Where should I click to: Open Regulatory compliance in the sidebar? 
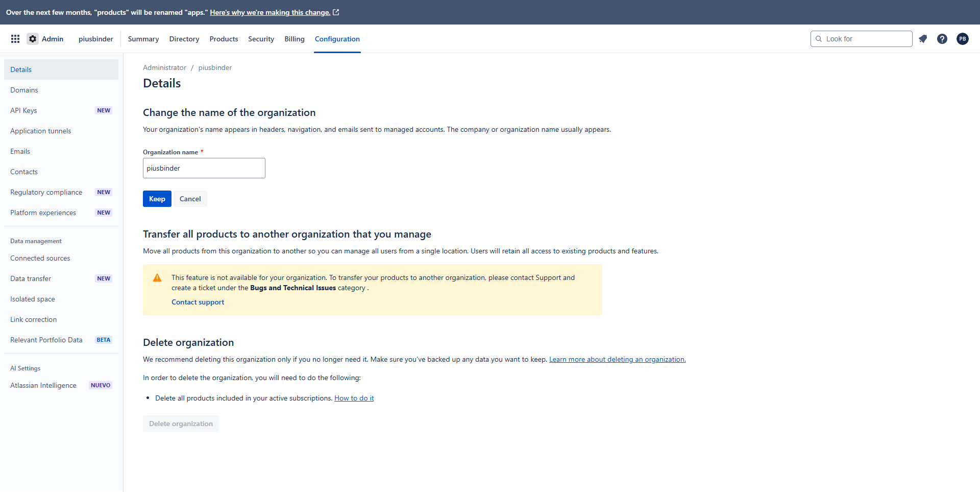(x=61, y=192)
